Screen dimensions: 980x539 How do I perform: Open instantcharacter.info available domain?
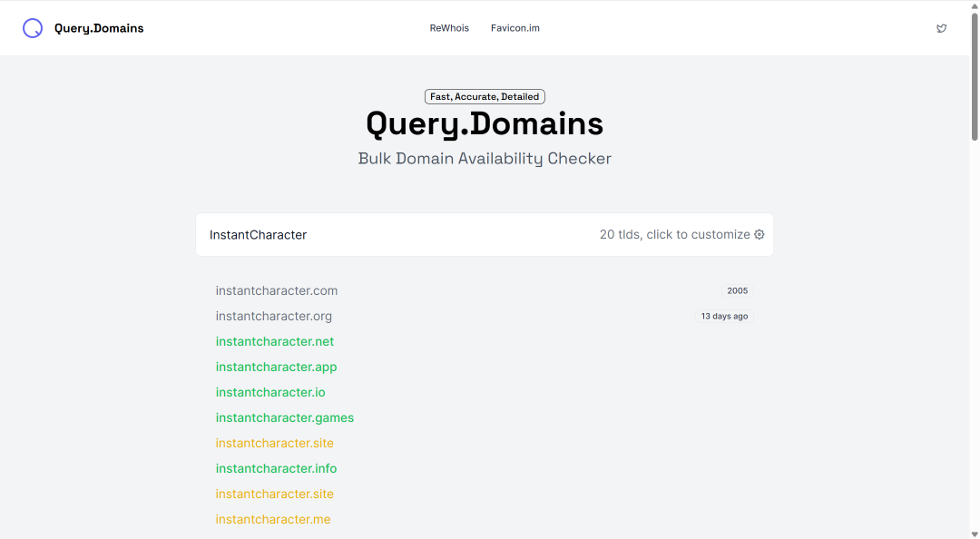(276, 468)
